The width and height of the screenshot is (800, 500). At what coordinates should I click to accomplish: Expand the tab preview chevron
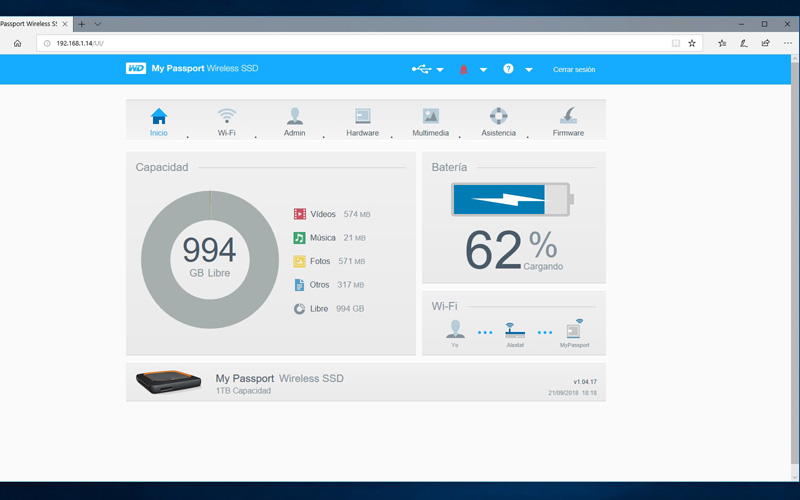(97, 24)
